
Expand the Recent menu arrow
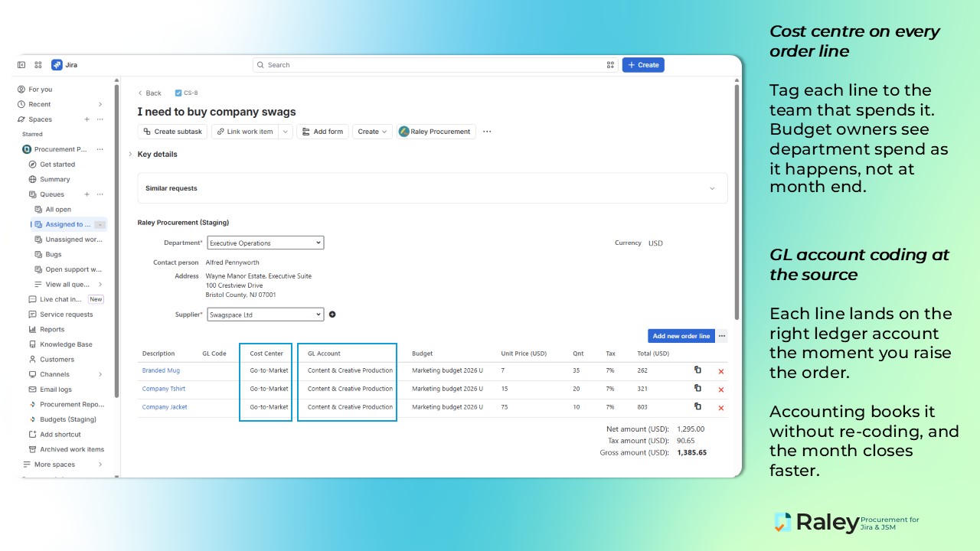(x=100, y=104)
